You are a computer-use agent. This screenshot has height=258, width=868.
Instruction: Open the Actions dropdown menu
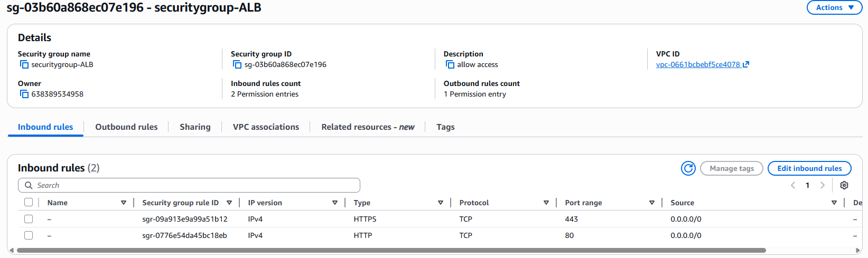pyautogui.click(x=834, y=7)
